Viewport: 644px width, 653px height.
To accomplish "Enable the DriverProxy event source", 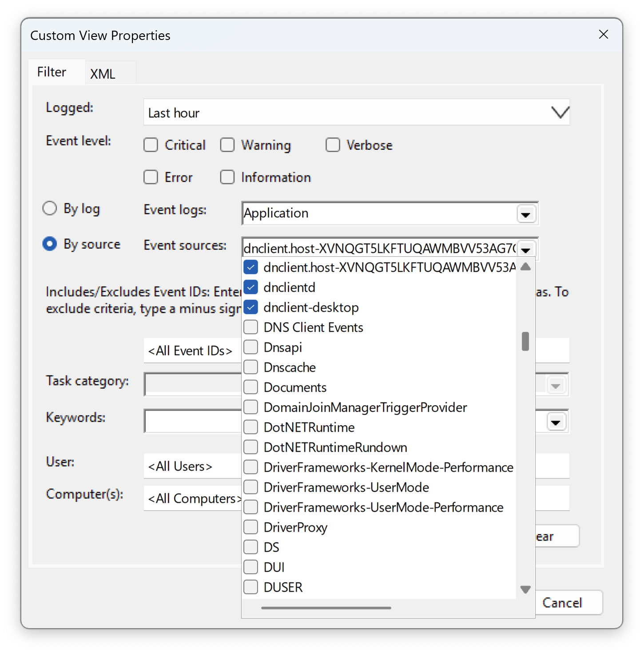I will (x=250, y=527).
